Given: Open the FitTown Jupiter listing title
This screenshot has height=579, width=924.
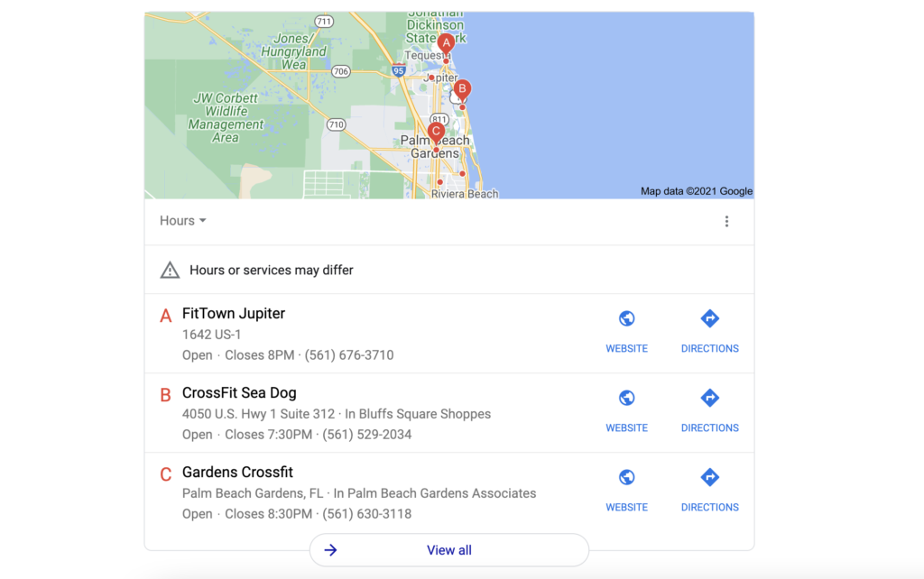Looking at the screenshot, I should (x=234, y=314).
